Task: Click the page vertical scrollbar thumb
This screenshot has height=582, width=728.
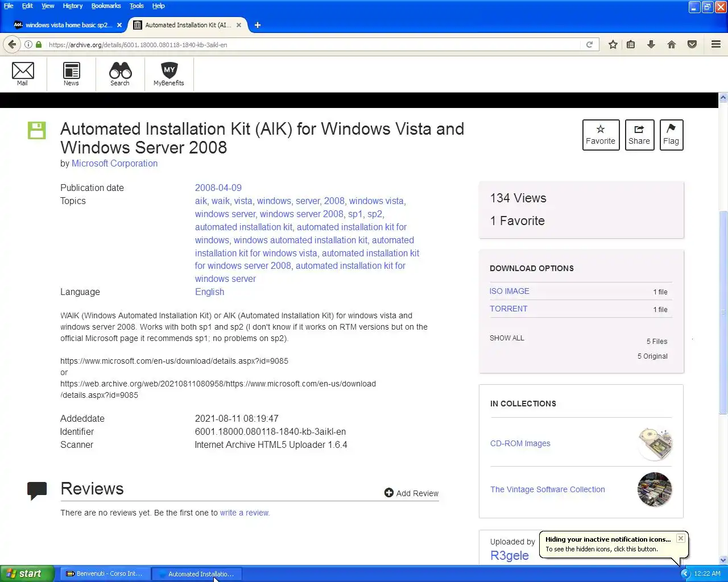Action: [x=723, y=312]
